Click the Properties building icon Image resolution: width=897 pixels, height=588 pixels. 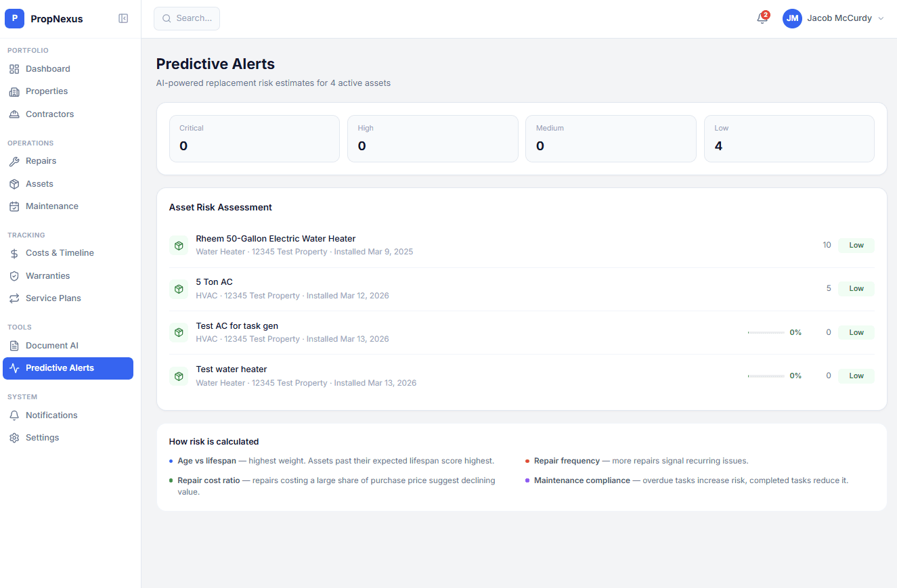[14, 91]
